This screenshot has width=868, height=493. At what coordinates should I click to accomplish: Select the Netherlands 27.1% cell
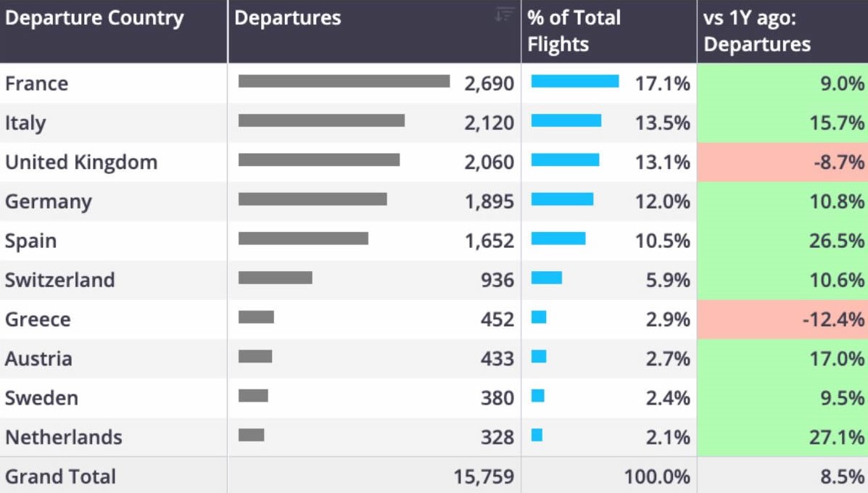tap(782, 437)
